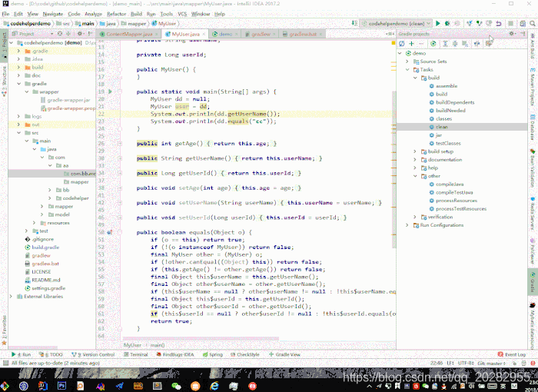Open WeChat from Windows taskbar

pyautogui.click(x=176, y=386)
